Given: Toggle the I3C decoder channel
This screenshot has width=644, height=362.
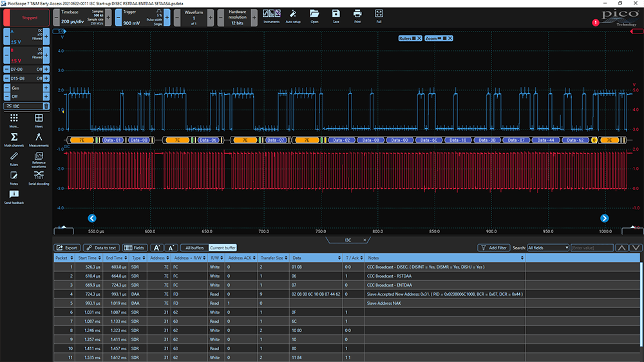Looking at the screenshot, I should (x=23, y=106).
